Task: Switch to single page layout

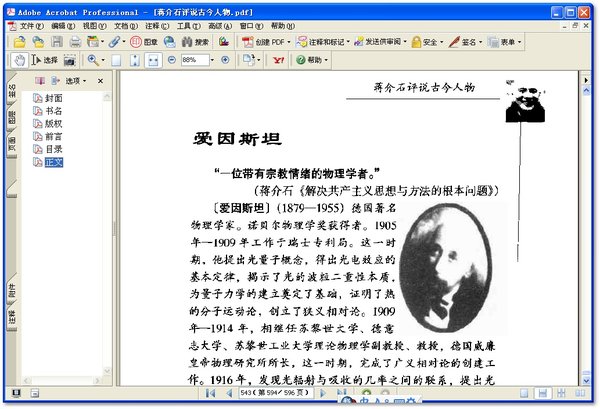Action: click(x=524, y=393)
